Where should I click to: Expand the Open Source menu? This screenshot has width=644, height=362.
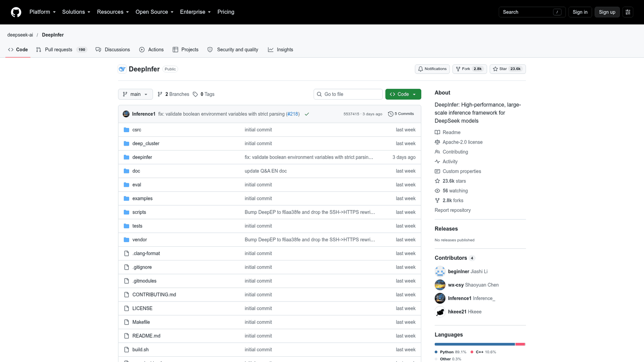pos(154,12)
